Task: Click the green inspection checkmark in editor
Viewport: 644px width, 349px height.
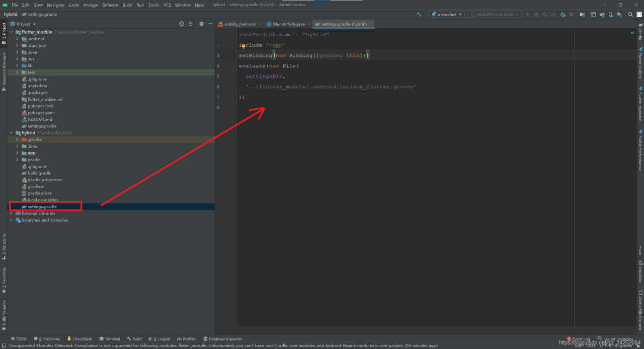Action: tap(633, 33)
